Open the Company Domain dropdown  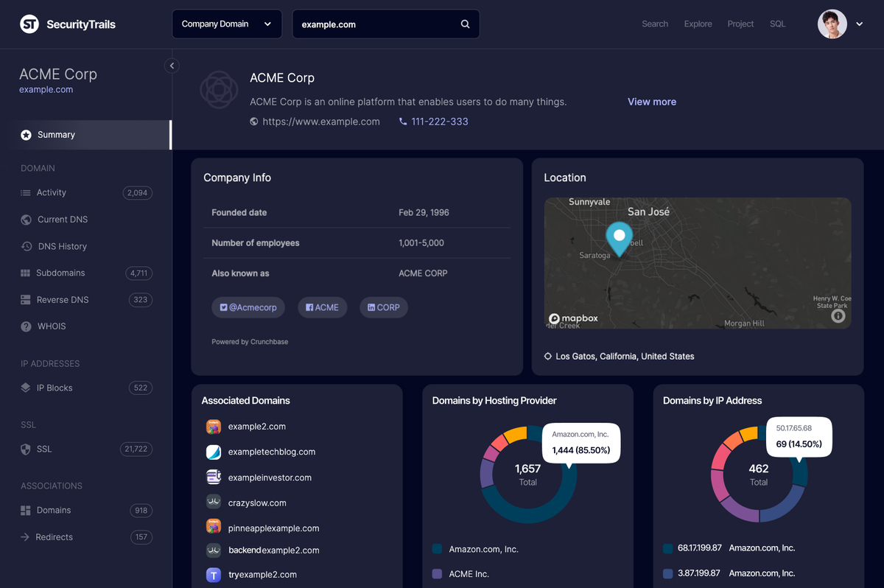click(227, 24)
